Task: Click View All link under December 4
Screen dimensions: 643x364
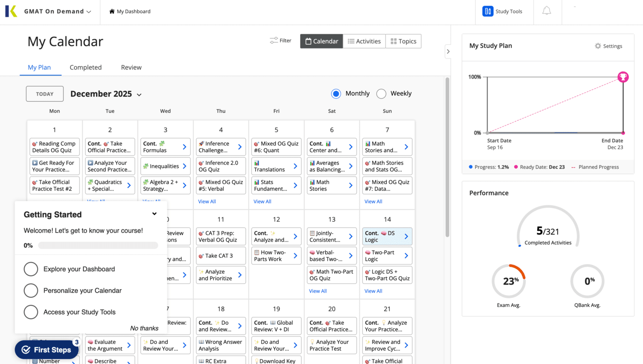Action: point(207,202)
